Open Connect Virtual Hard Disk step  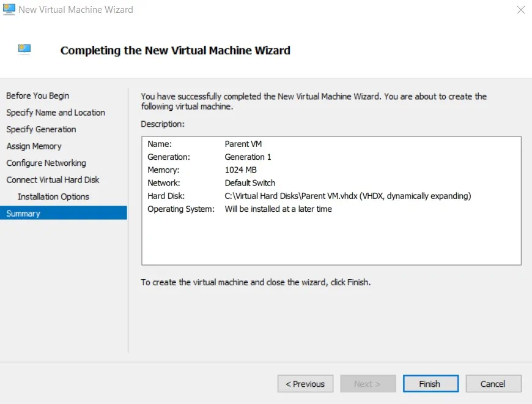pyautogui.click(x=53, y=180)
